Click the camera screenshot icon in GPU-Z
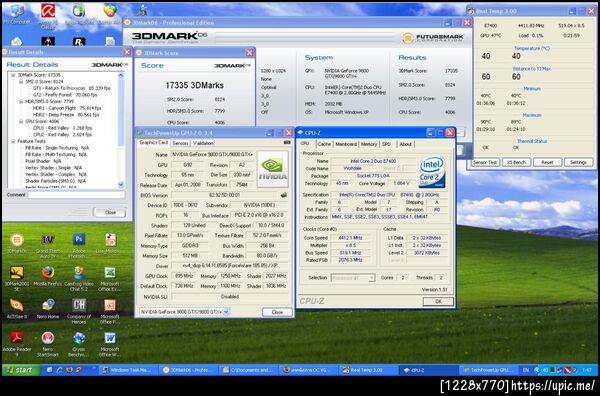The height and width of the screenshot is (396, 600). (287, 142)
